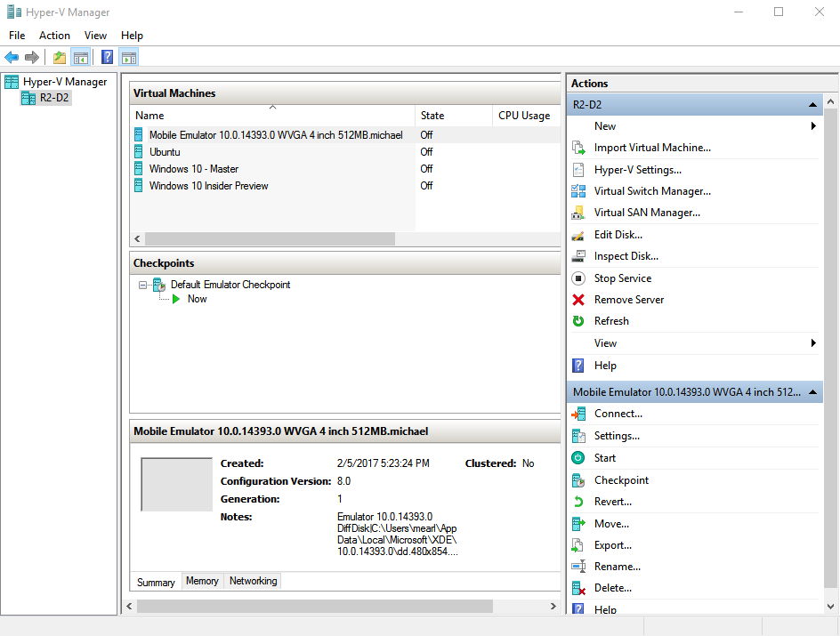
Task: Open the Action menu
Action: point(54,36)
